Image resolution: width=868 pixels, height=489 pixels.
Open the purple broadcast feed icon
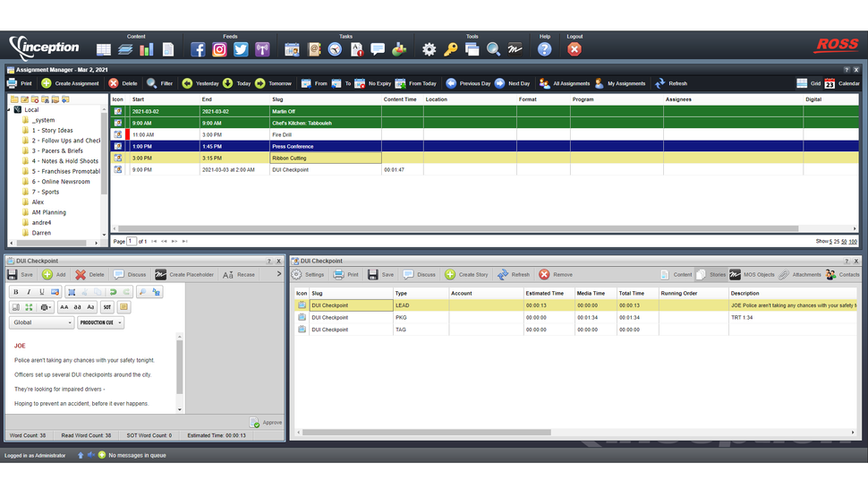pos(262,49)
